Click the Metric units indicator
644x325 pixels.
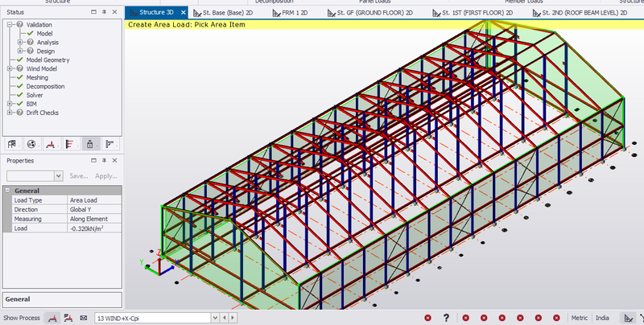(x=579, y=318)
